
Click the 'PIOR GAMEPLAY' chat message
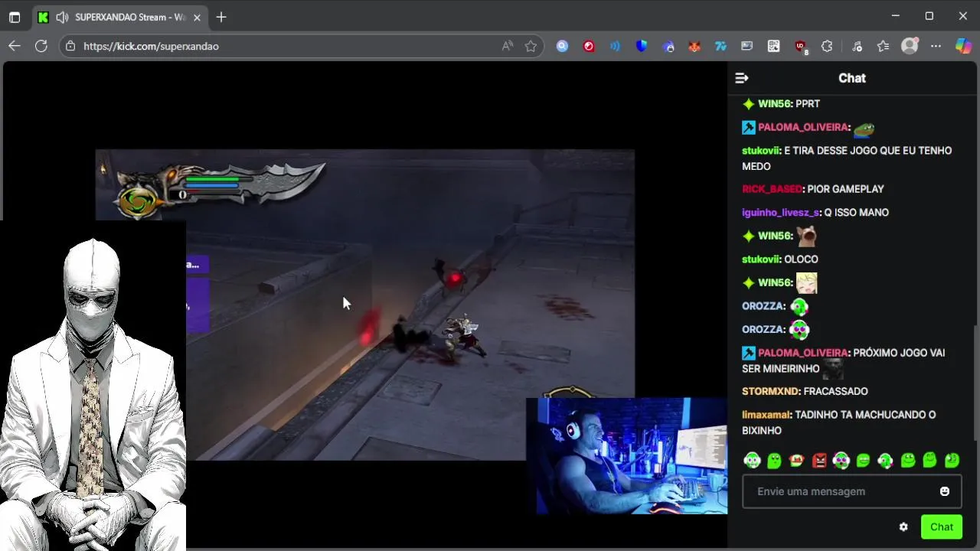click(x=845, y=189)
